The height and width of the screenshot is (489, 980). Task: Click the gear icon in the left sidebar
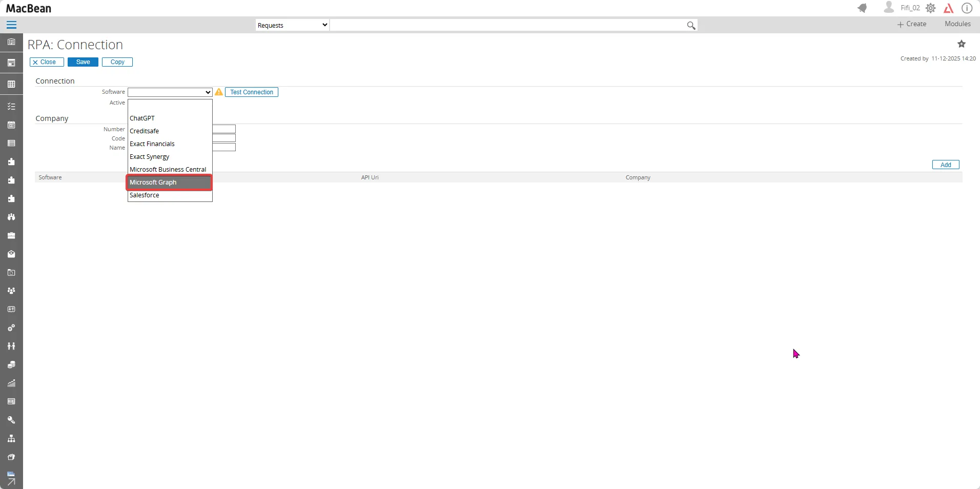[x=11, y=328]
